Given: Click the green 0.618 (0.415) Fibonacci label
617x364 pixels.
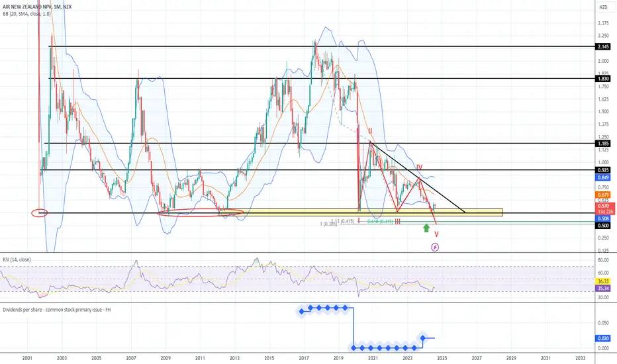Looking at the screenshot, I should [380, 222].
